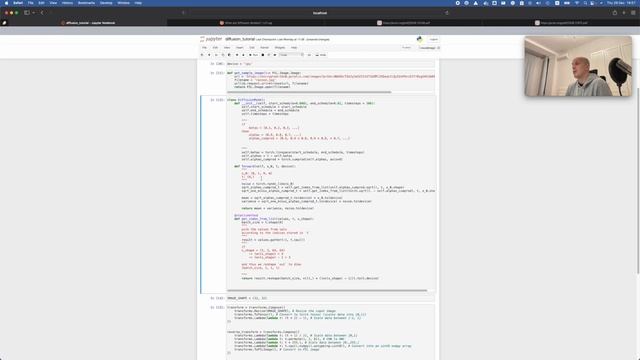Open Jupyter's File menu
Viewport: 640px width, 360px height.
204,48
